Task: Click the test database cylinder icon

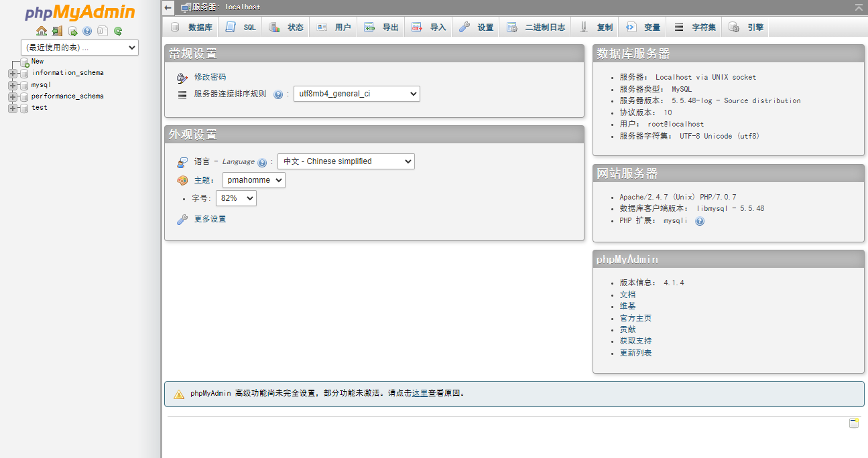Action: [25, 108]
